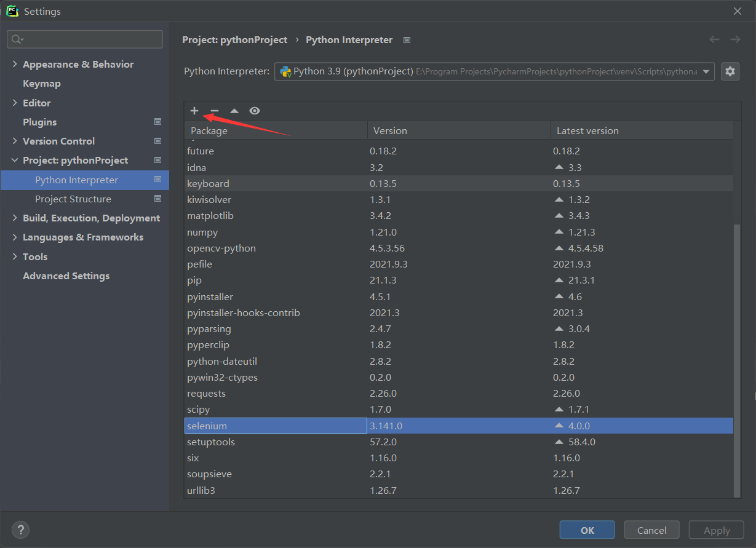Image resolution: width=756 pixels, height=548 pixels.
Task: Click the minus icon to uninstall package
Action: (x=214, y=111)
